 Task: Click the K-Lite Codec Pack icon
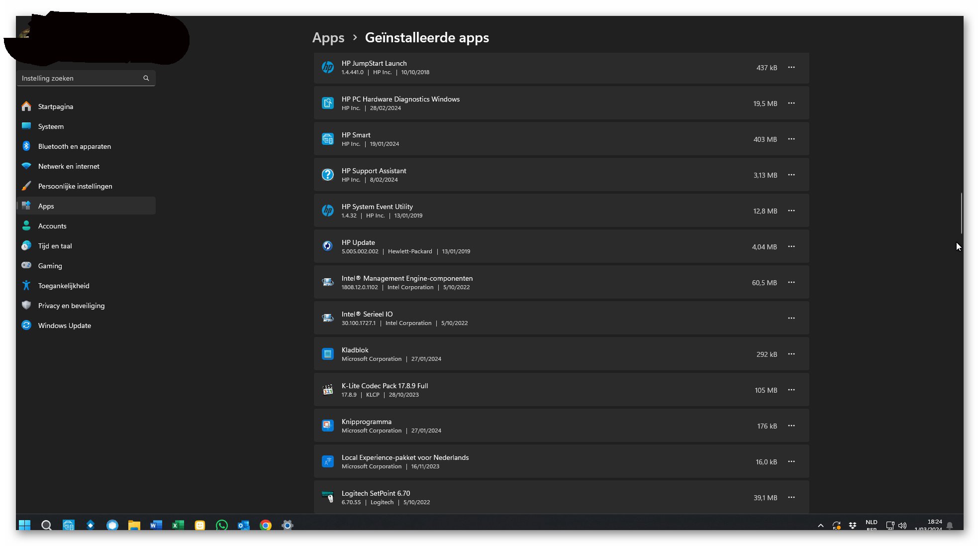click(x=327, y=390)
